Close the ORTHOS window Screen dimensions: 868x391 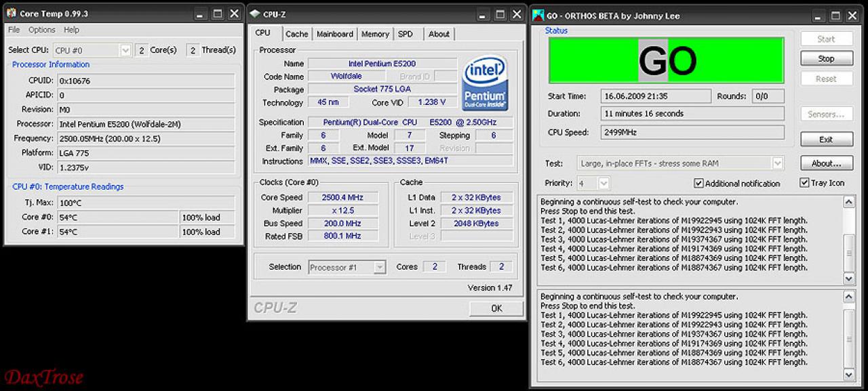click(853, 15)
